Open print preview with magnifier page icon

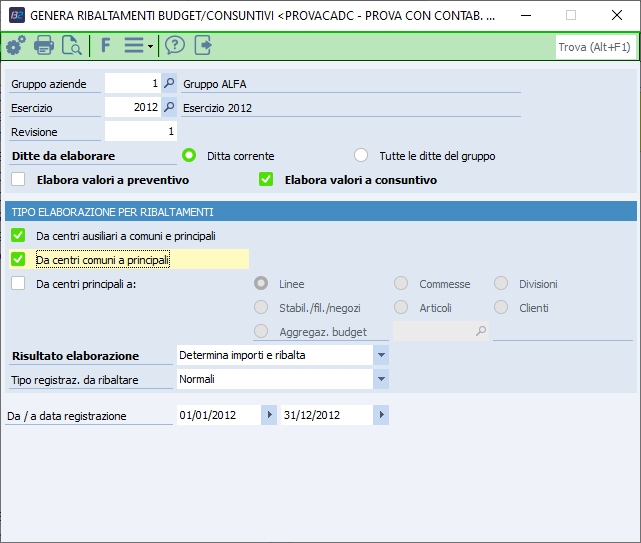[x=72, y=46]
